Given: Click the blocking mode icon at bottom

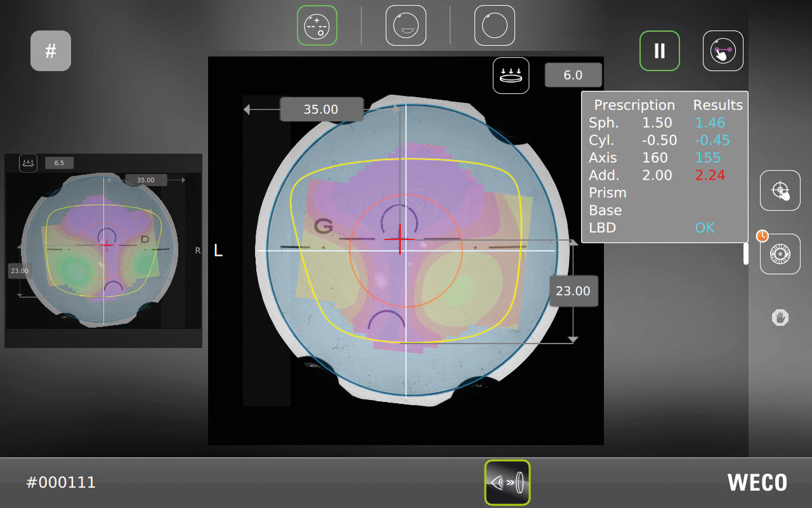Looking at the screenshot, I should click(507, 483).
